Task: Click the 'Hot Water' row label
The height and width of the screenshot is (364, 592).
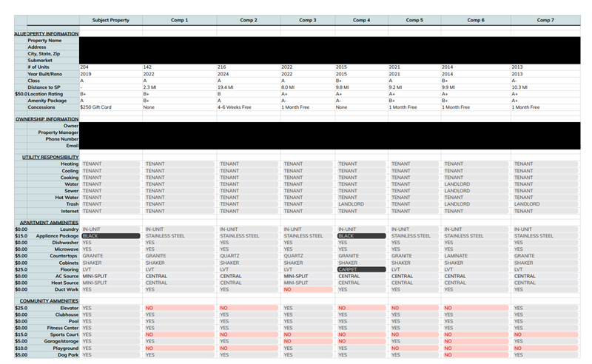Action: pos(67,198)
